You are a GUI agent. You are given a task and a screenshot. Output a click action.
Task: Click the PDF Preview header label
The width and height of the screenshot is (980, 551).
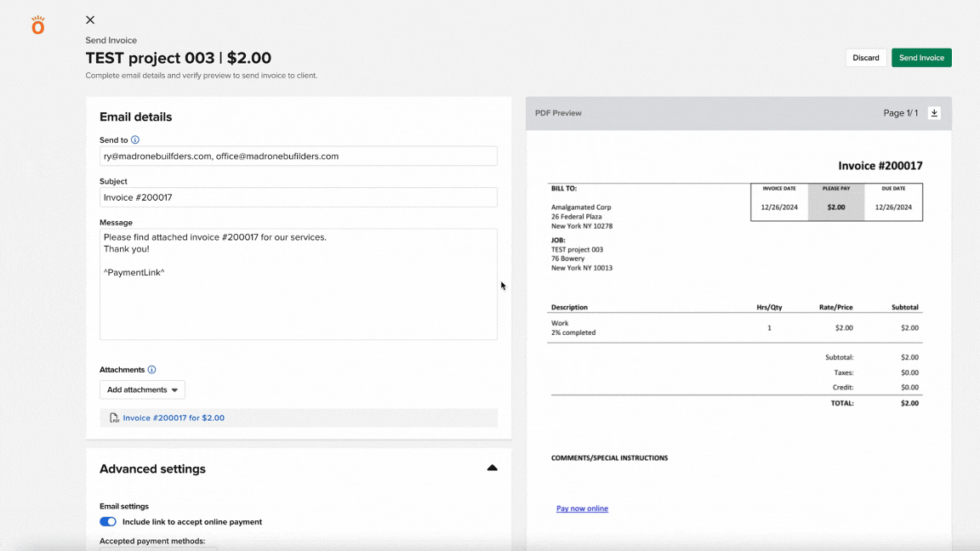click(x=558, y=113)
